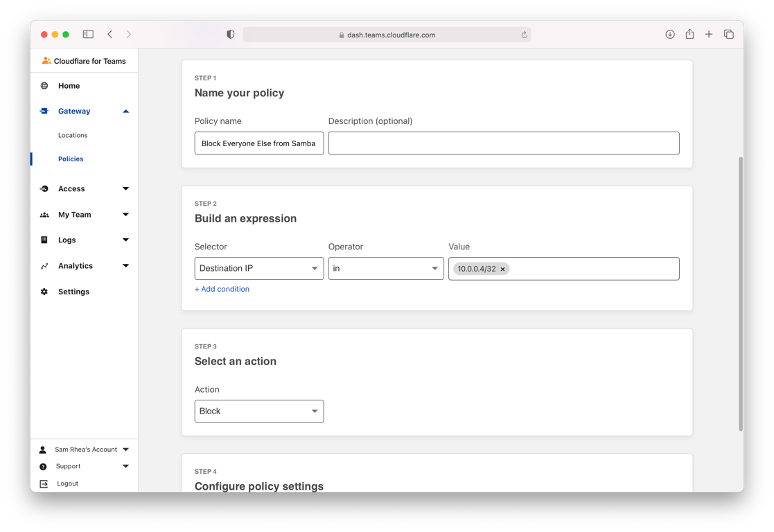Expand the Access menu section
The image size is (774, 532).
[126, 188]
